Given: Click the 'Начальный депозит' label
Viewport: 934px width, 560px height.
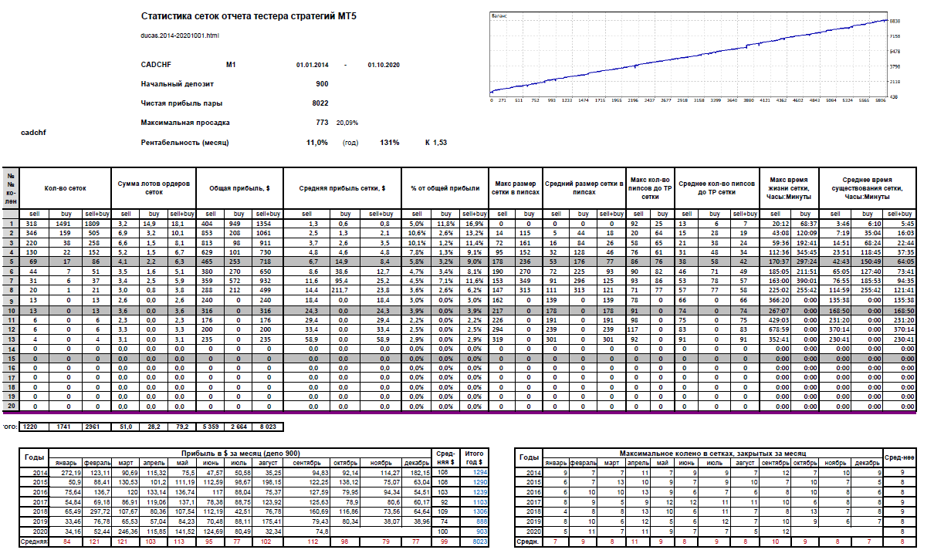Looking at the screenshot, I should [x=177, y=84].
